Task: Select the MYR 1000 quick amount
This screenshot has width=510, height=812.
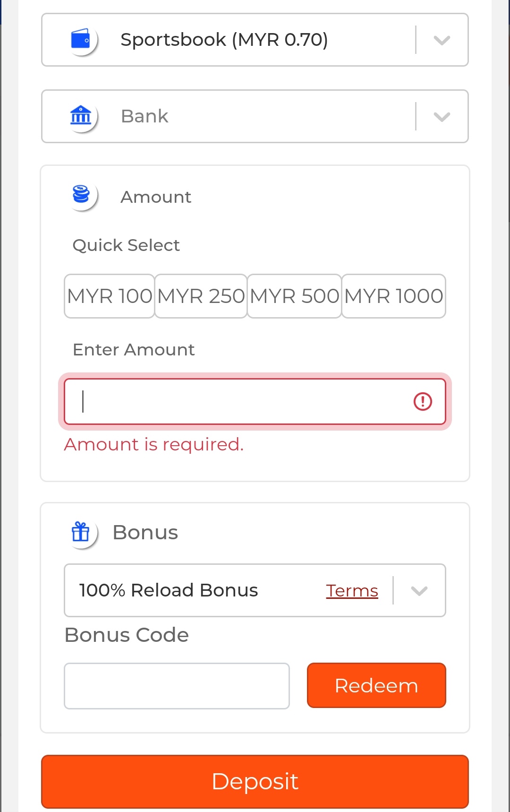Action: point(394,296)
